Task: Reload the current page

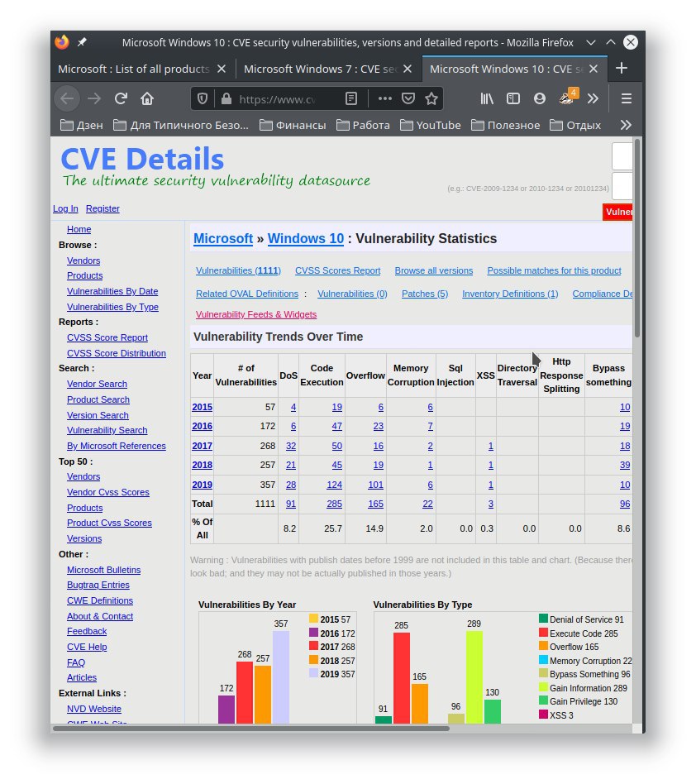Action: click(x=121, y=98)
